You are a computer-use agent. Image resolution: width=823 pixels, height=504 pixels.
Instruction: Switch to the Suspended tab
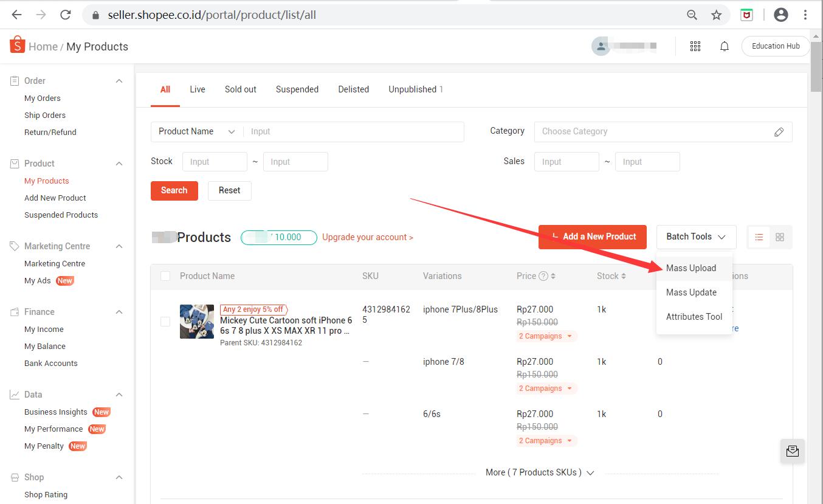297,89
